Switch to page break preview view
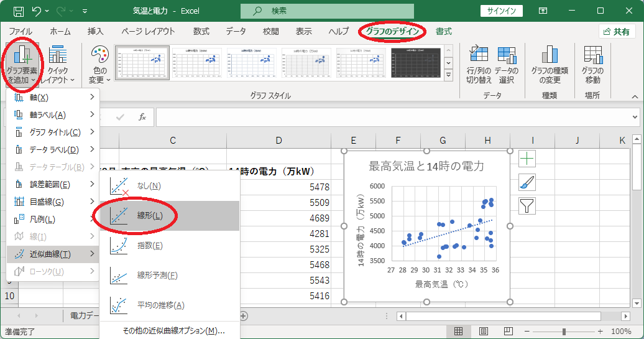This screenshot has width=644, height=339. (x=508, y=331)
